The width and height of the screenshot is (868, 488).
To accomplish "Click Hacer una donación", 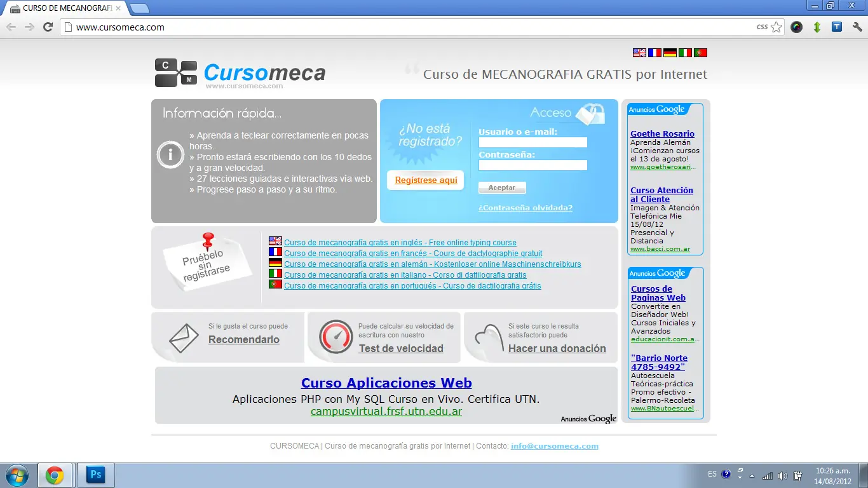I will (x=557, y=348).
